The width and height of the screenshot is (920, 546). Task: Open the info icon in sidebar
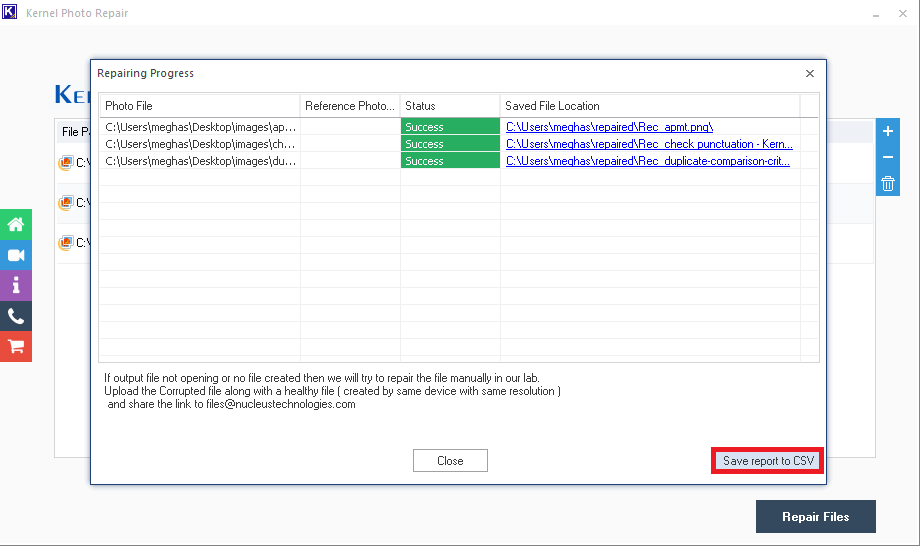pos(16,286)
